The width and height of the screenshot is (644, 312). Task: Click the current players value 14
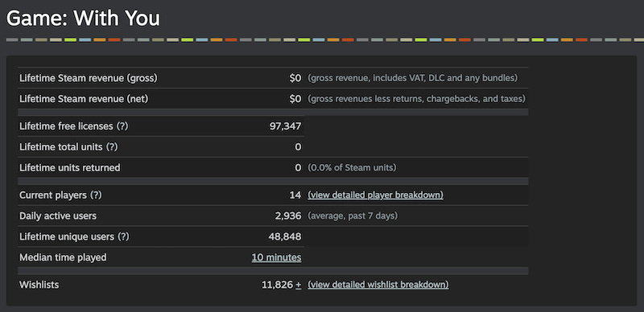pos(295,195)
